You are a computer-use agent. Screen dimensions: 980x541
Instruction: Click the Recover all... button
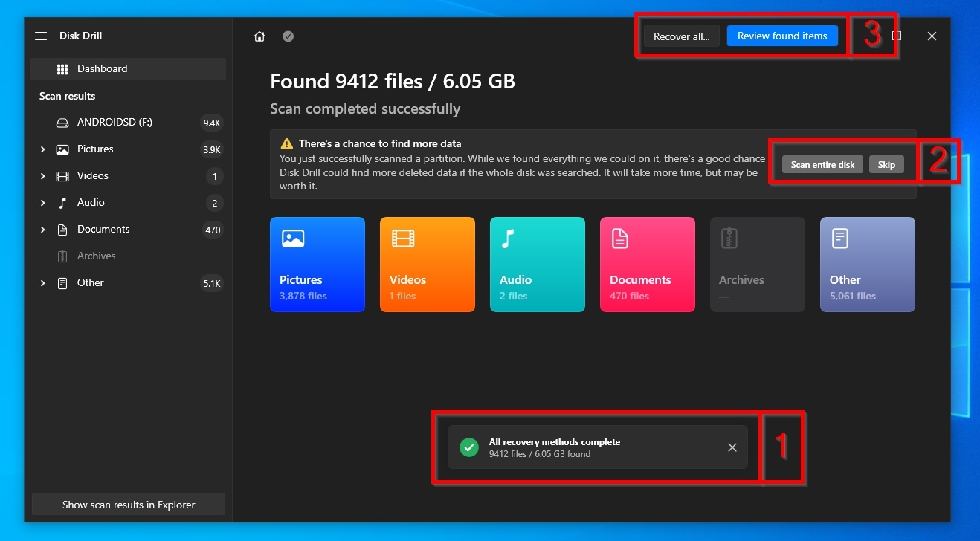point(682,36)
